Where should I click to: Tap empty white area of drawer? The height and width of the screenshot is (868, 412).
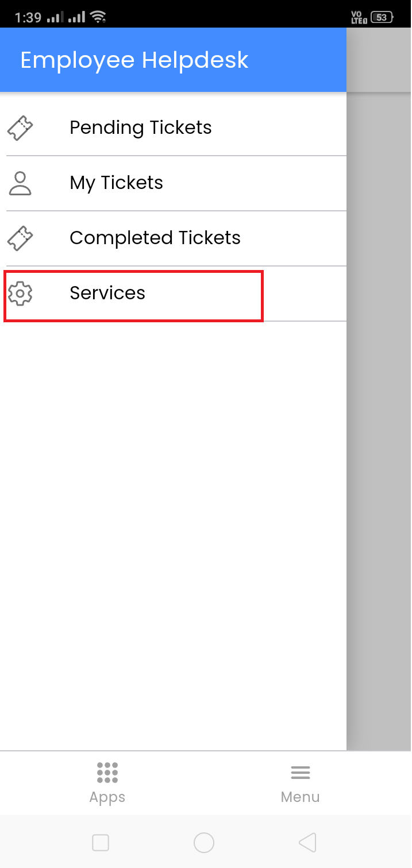tap(172, 534)
